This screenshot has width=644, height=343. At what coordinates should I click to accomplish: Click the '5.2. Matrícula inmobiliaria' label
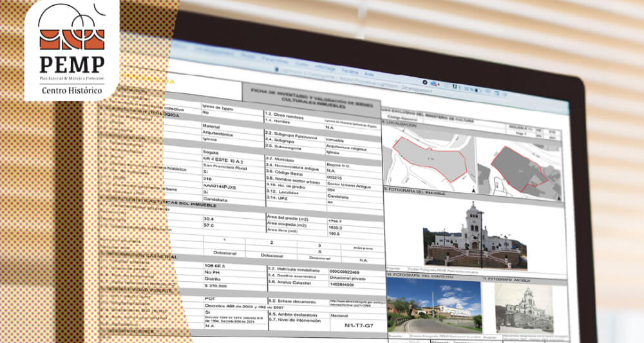click(294, 270)
